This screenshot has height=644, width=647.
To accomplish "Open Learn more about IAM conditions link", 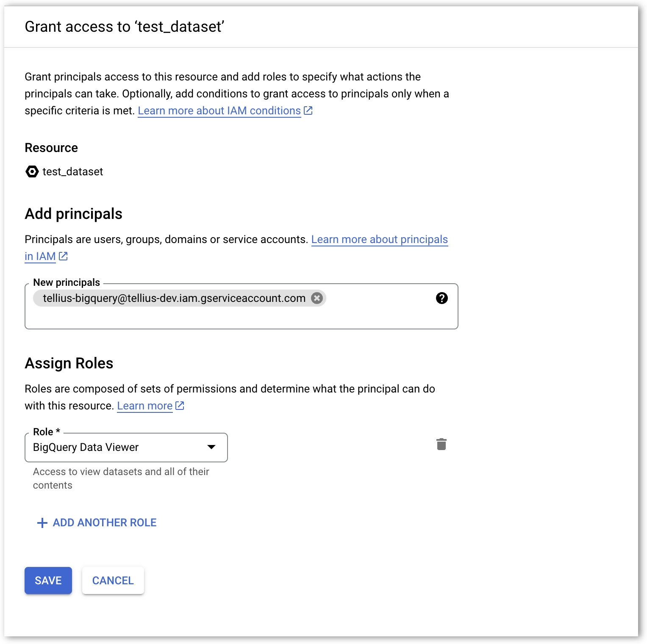I will (x=219, y=111).
